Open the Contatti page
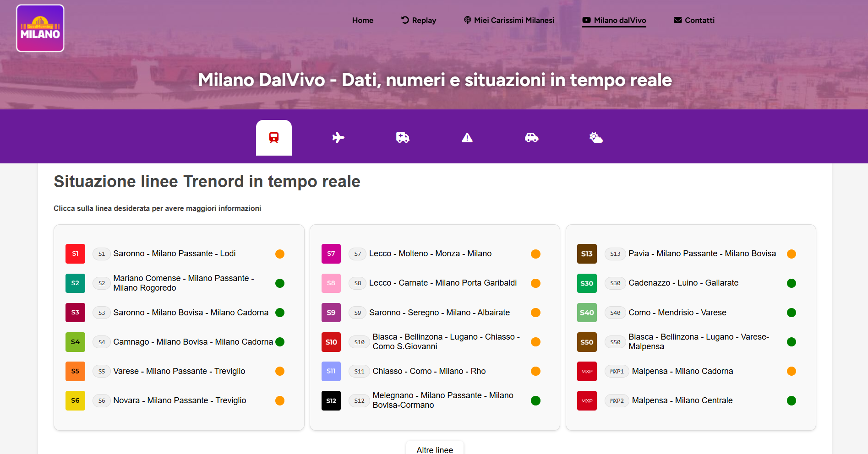 point(694,20)
